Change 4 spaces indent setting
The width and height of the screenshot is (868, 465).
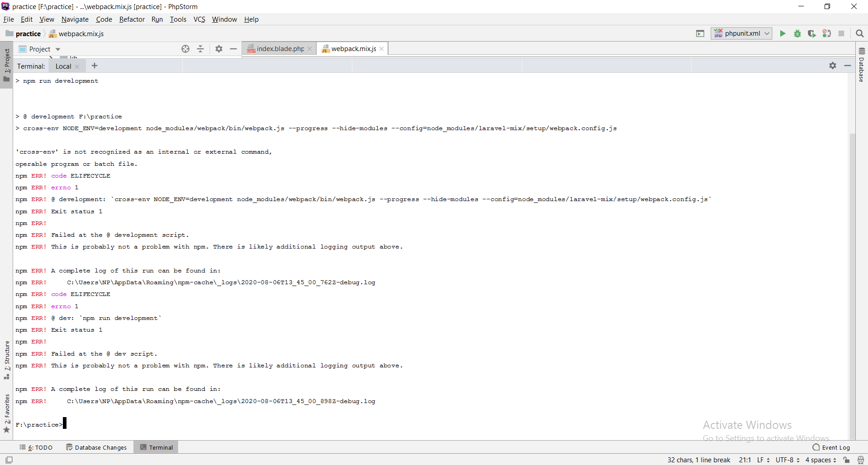821,460
